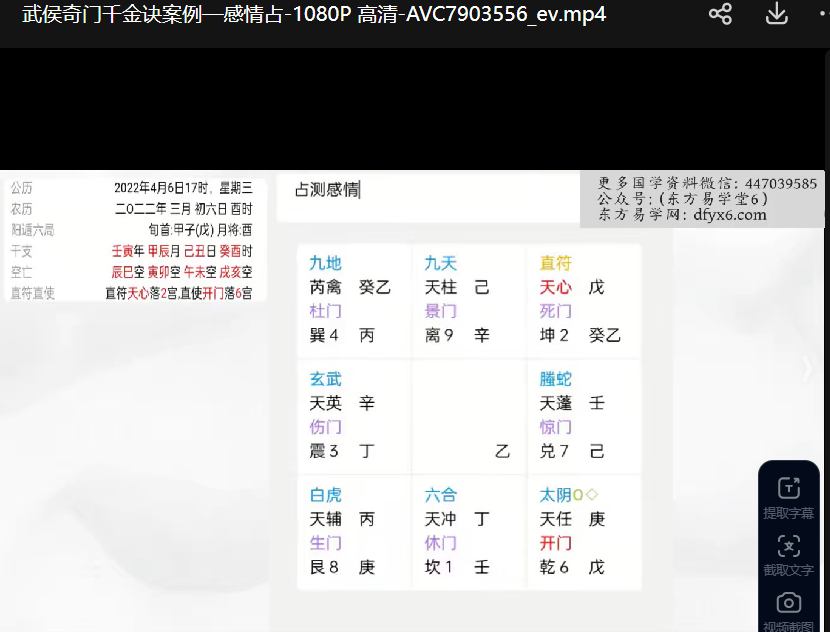Expand side panel with right chevron arrow

tap(808, 369)
